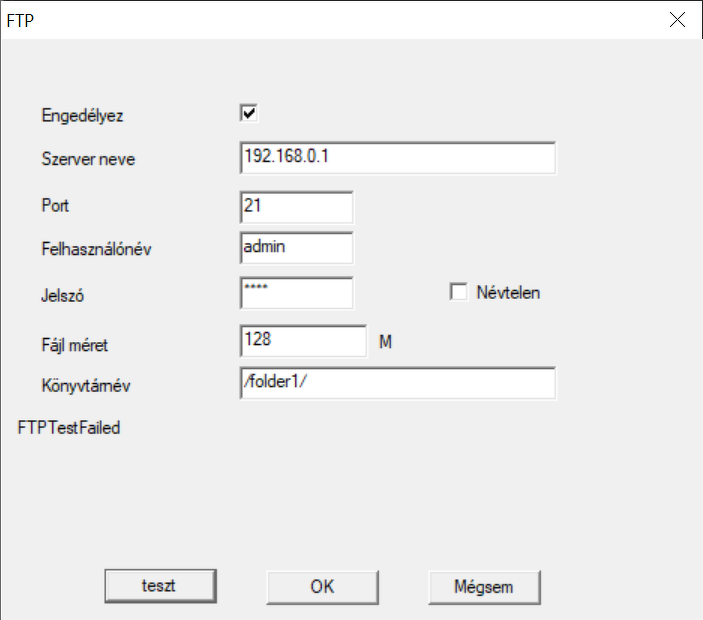Cancel with the Mégsem button
Screen dimensions: 703x620
(485, 587)
